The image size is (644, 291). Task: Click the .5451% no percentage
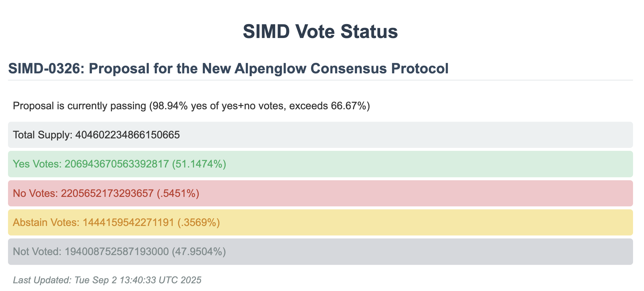[178, 193]
